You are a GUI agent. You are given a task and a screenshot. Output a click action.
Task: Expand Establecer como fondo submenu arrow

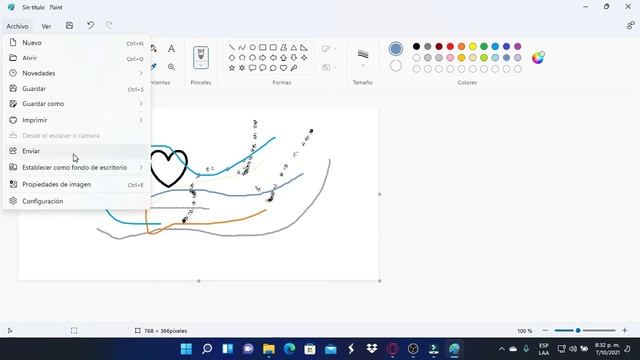[141, 167]
